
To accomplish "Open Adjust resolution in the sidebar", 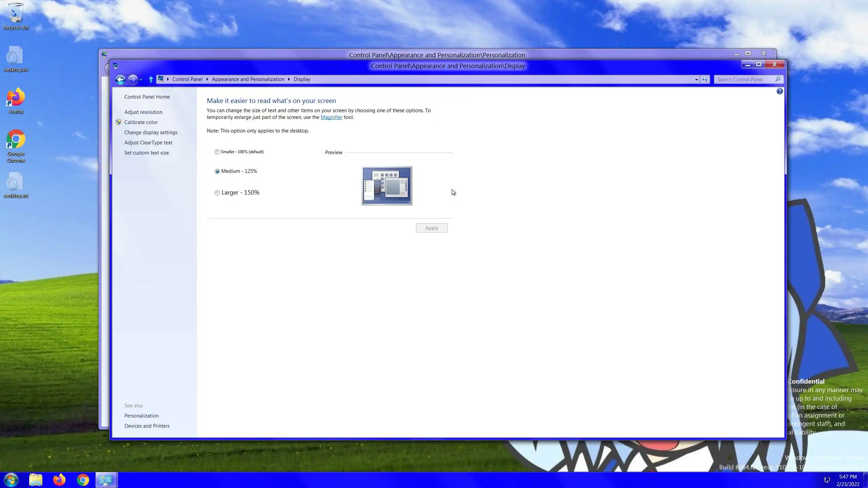I will coord(143,112).
